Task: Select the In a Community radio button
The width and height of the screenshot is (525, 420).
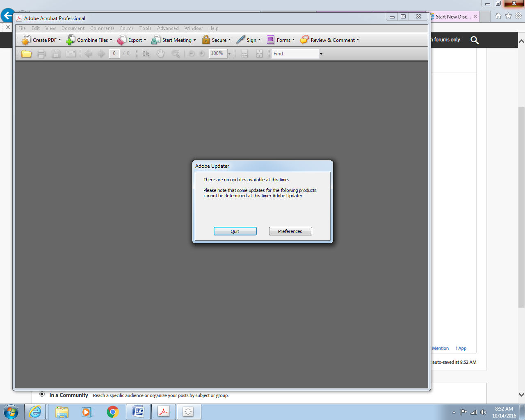Action: [x=42, y=394]
